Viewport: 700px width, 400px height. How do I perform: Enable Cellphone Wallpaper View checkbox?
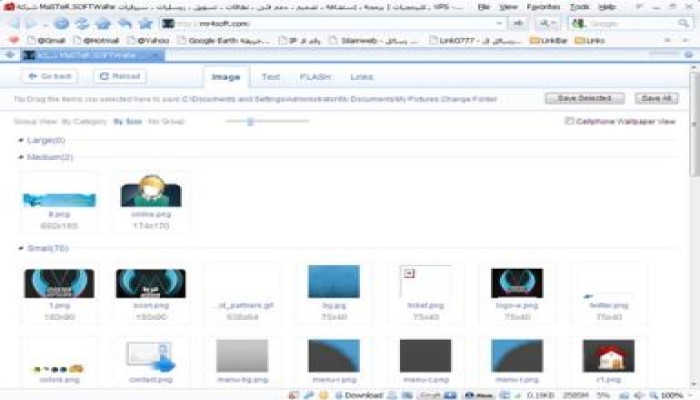pos(569,121)
